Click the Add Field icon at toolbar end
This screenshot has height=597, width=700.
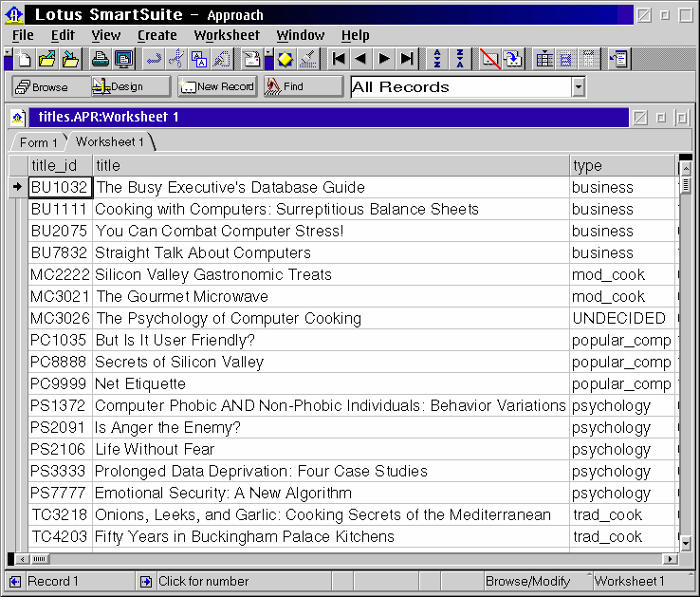[618, 59]
